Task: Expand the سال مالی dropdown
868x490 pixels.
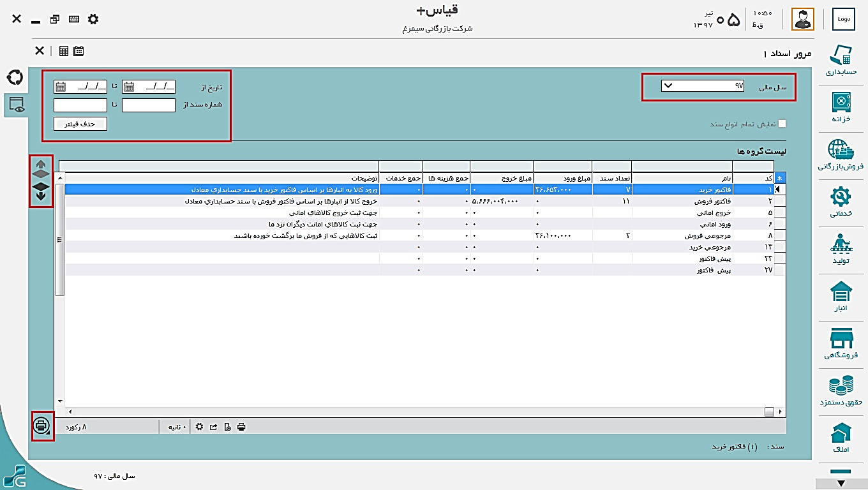Action: point(667,85)
